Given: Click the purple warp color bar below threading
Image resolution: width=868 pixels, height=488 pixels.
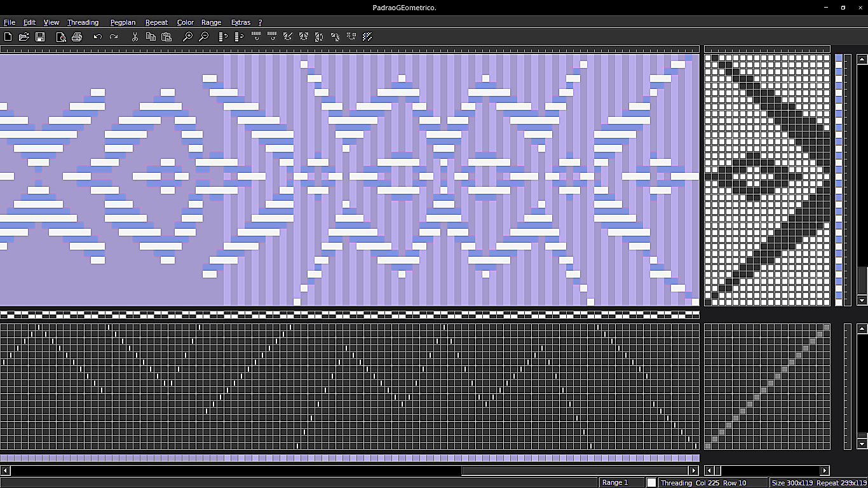Looking at the screenshot, I should pos(349,458).
